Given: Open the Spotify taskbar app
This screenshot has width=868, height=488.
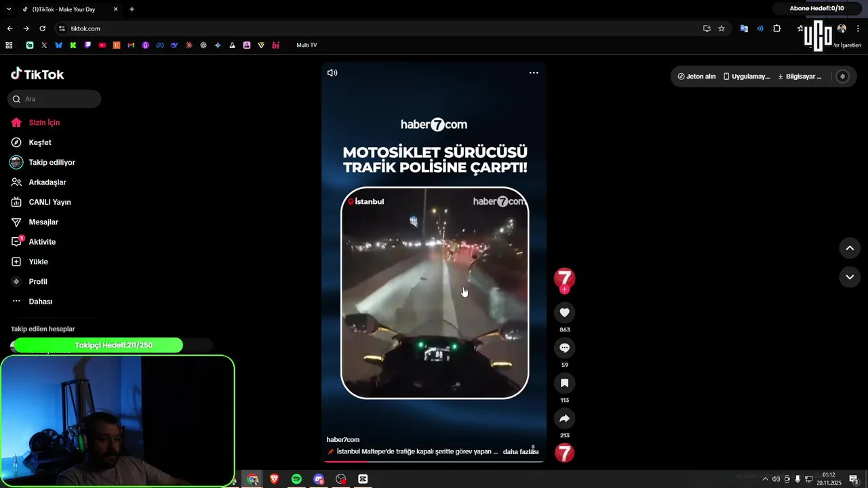Looking at the screenshot, I should [296, 479].
